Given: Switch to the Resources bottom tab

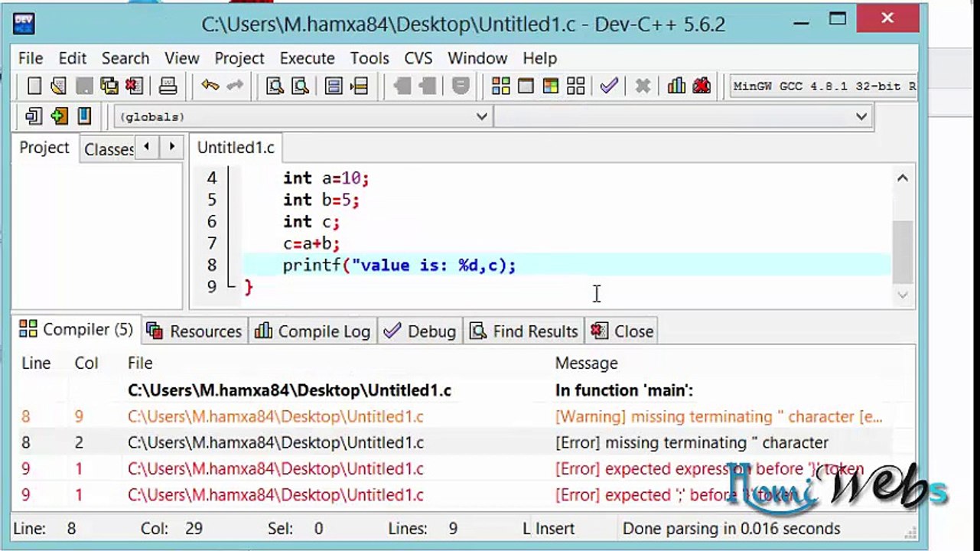Looking at the screenshot, I should click(194, 331).
